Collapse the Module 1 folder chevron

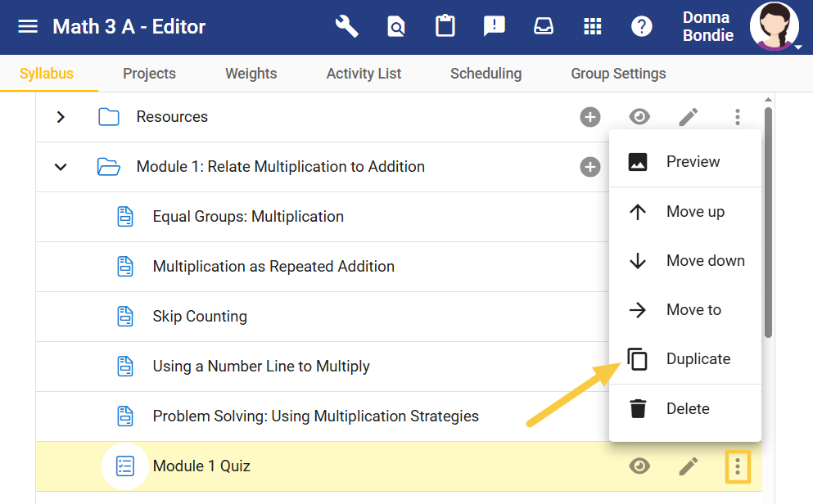point(60,167)
